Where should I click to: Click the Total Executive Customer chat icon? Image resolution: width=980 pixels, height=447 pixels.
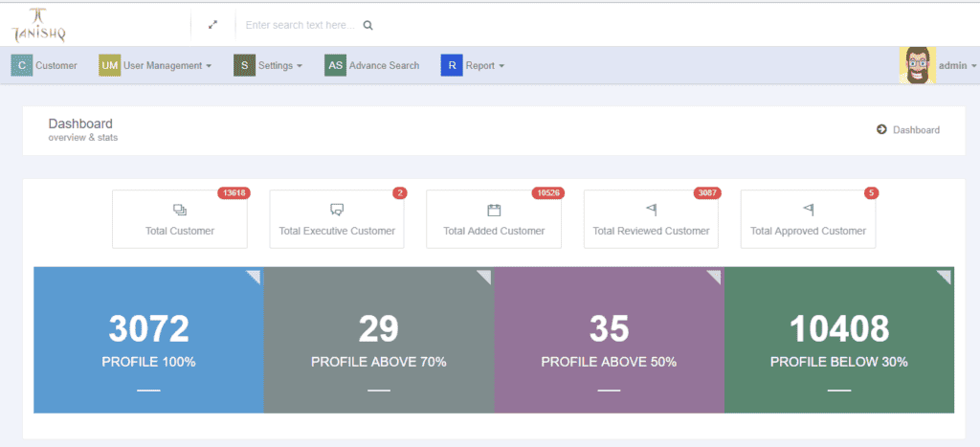(337, 210)
